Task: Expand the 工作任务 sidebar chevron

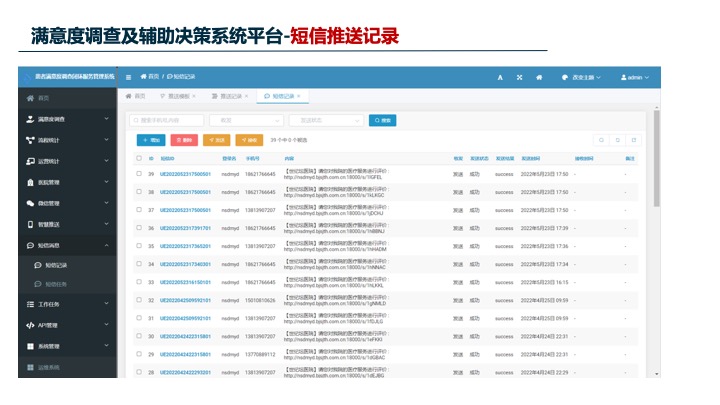Action: tap(107, 304)
